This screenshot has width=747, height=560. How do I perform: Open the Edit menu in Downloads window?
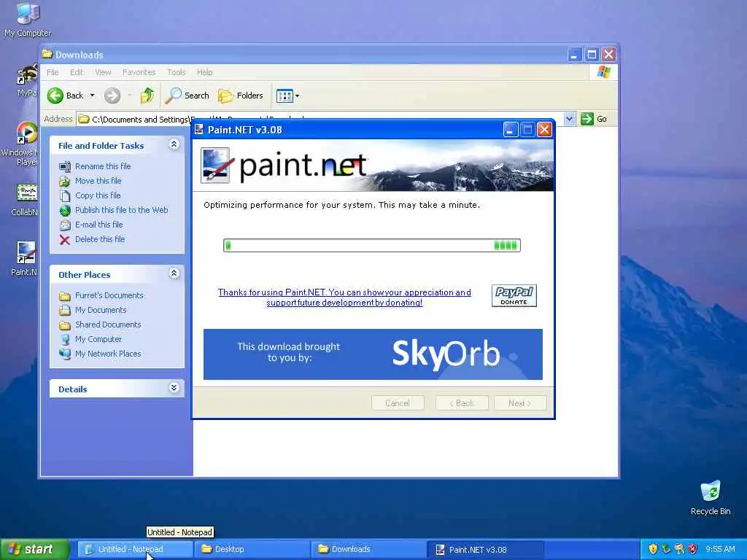(x=76, y=72)
